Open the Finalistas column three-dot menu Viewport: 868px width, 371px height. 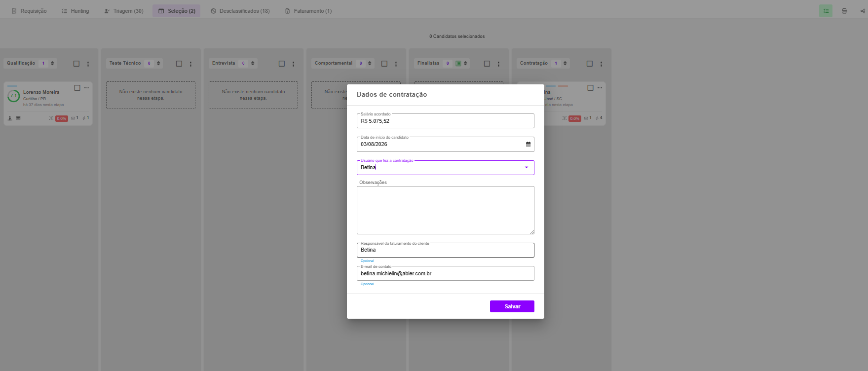(499, 64)
